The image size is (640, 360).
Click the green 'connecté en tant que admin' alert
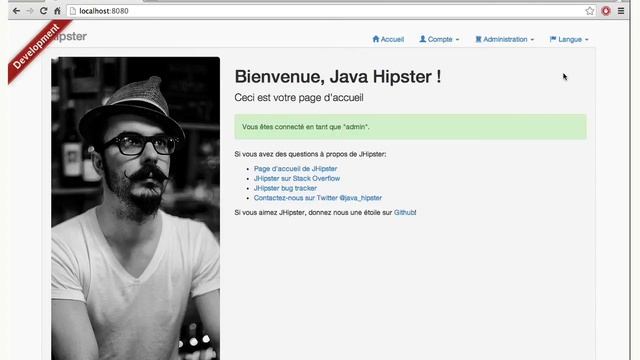tap(411, 127)
